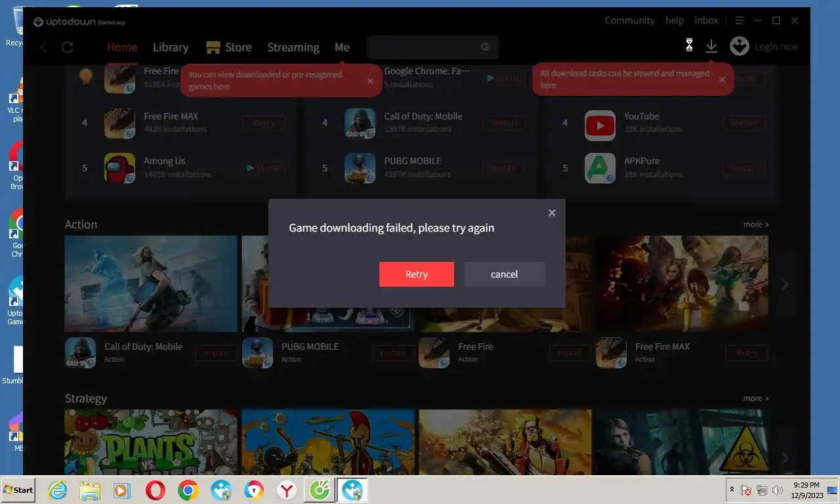Install Google Chrome from the ranking list
The height and width of the screenshot is (504, 840).
[x=504, y=78]
